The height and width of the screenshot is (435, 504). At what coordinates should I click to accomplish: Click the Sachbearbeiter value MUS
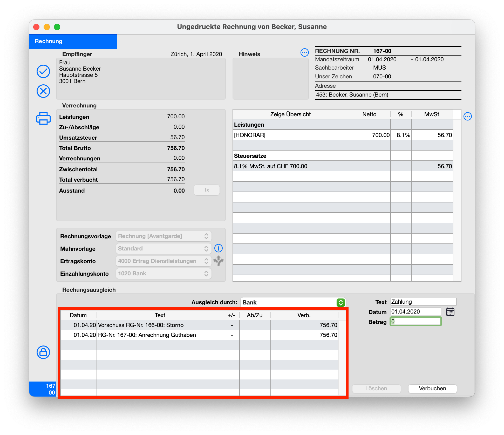(379, 67)
